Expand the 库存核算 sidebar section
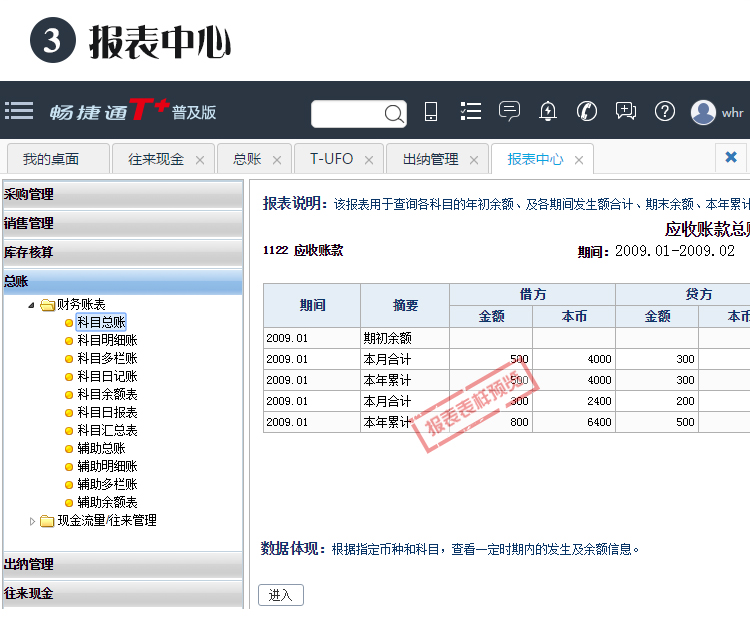This screenshot has width=750, height=622. [123, 252]
